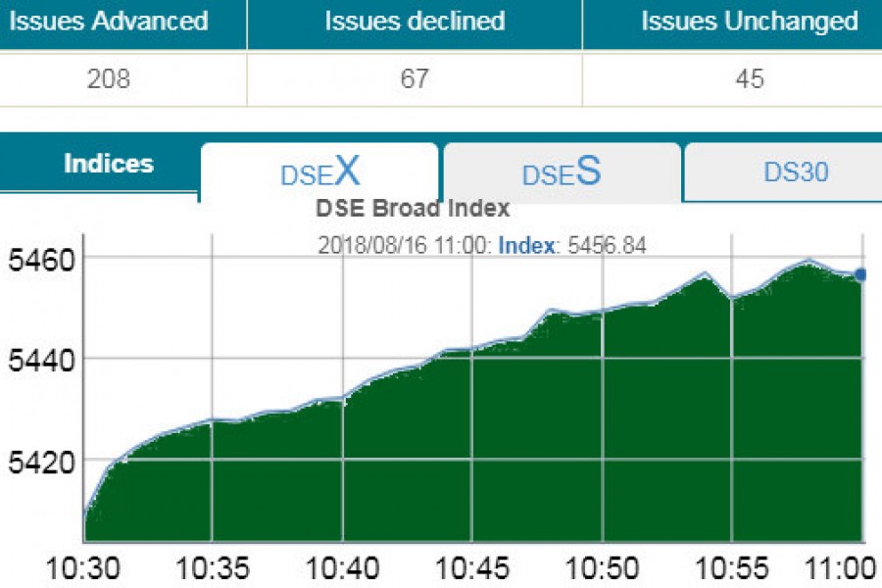The image size is (882, 588).
Task: Click the 10:30 time axis label
Action: point(83,567)
